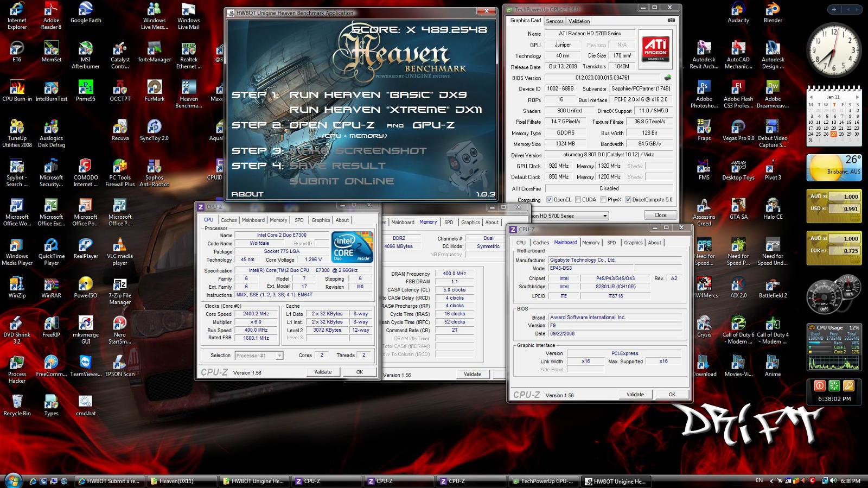Open the cmd.bat file icon
This screenshot has width=868, height=488.
tap(85, 405)
